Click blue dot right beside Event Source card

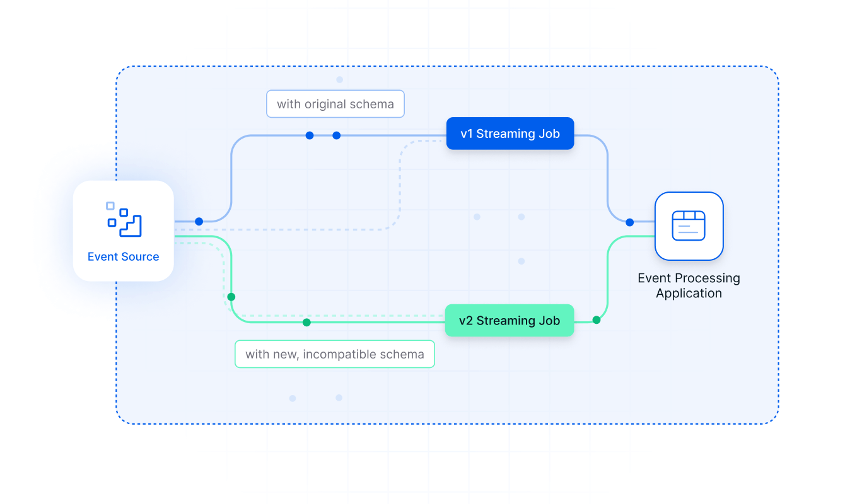[x=199, y=221]
